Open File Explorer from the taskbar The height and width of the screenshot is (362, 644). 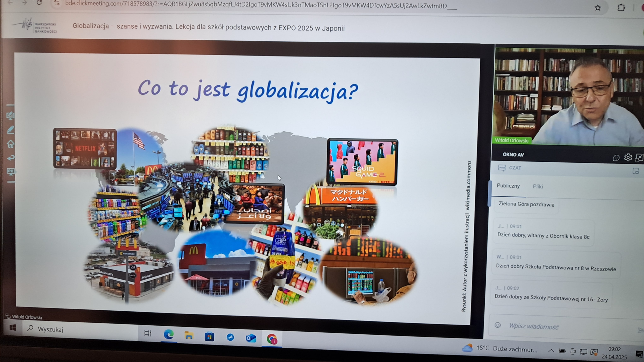[x=189, y=335]
